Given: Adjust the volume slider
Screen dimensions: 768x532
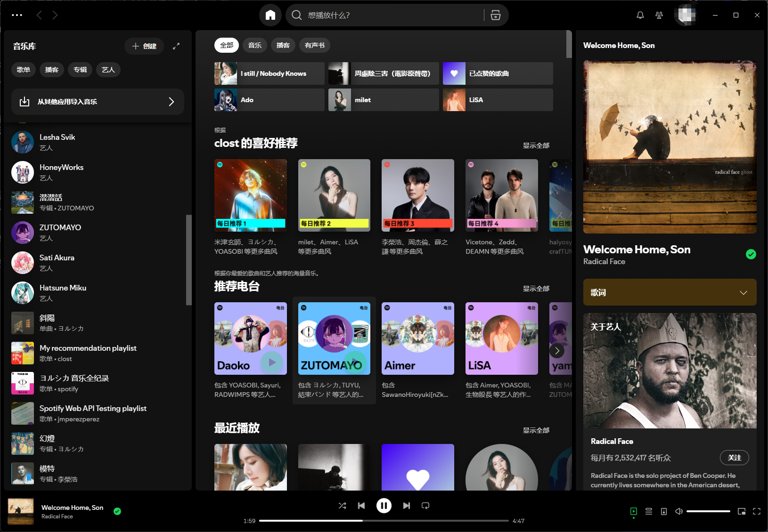Looking at the screenshot, I should 708,511.
